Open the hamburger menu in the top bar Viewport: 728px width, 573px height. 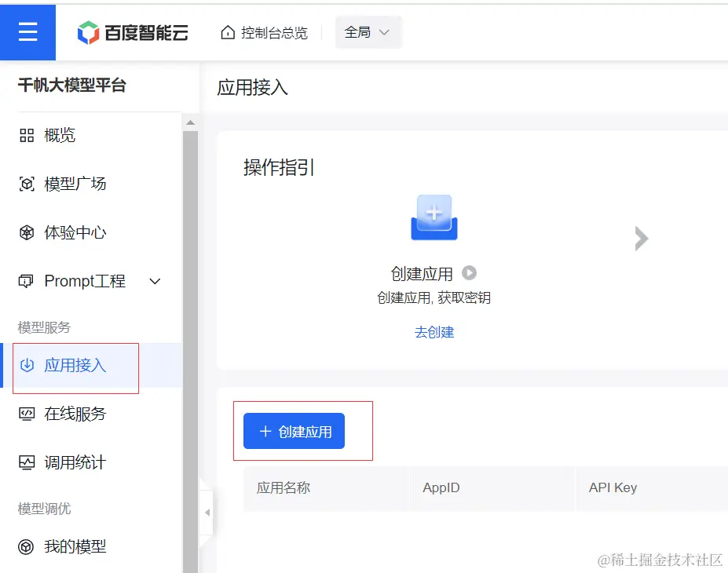[27, 32]
